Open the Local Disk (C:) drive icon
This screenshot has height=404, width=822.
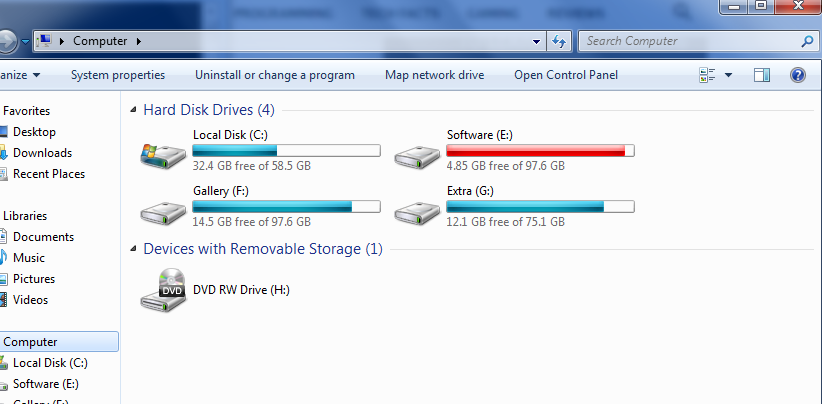coord(162,155)
